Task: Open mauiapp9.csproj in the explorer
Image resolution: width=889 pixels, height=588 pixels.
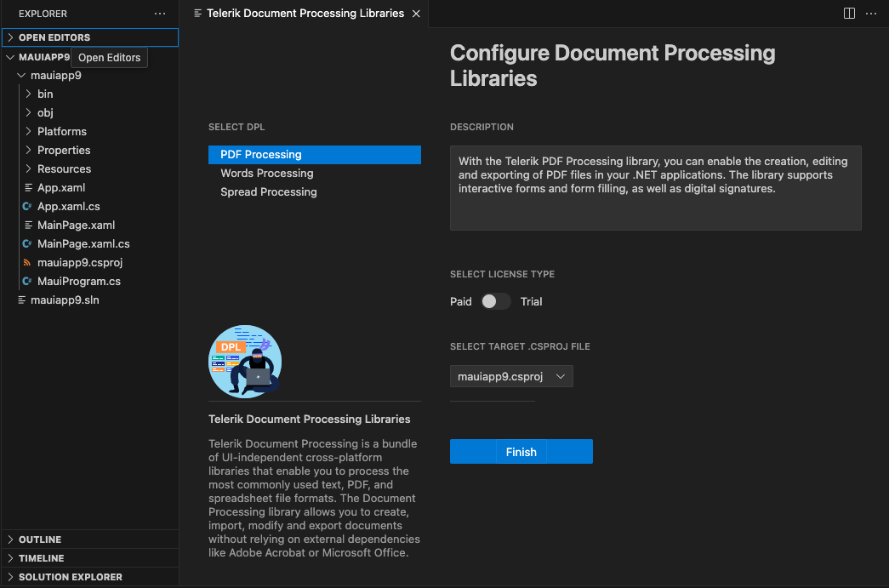Action: click(80, 263)
